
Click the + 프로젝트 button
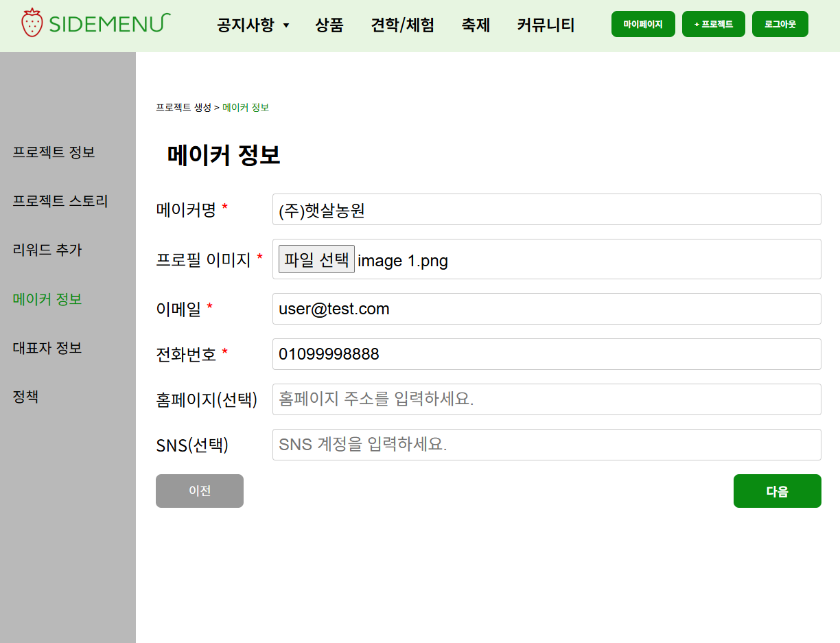pos(713,23)
